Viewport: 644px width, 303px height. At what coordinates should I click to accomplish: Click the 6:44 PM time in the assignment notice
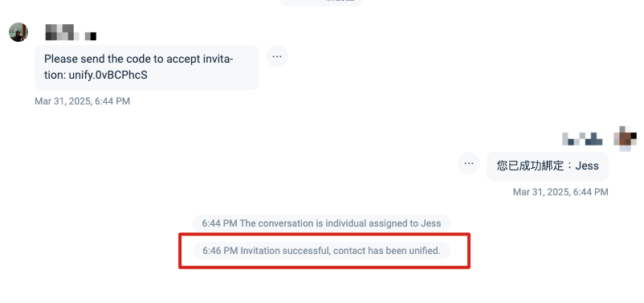[220, 223]
